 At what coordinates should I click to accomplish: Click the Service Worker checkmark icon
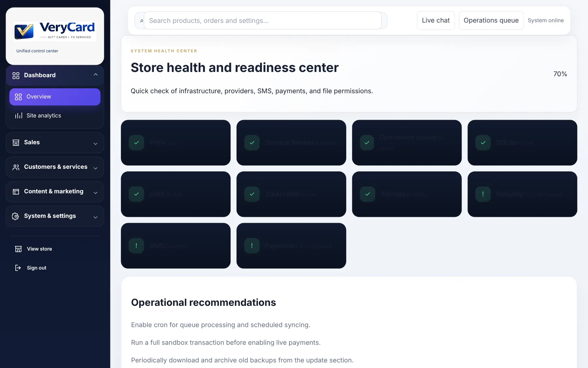[252, 143]
